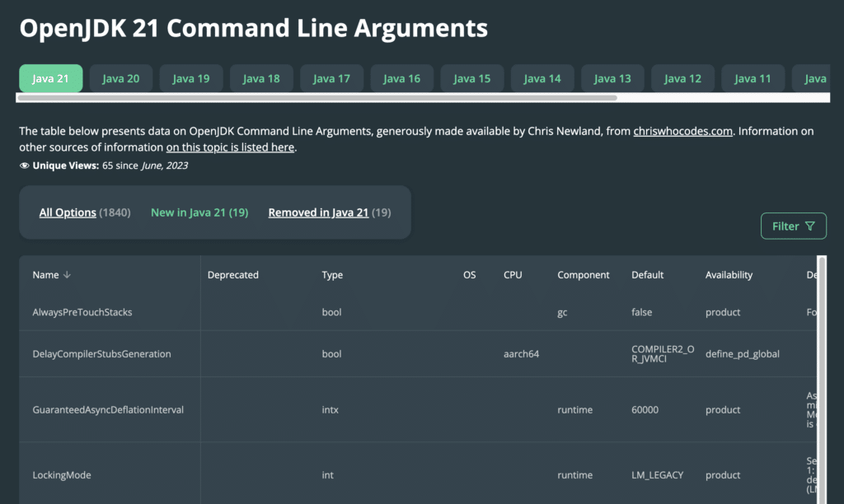Screen dimensions: 844x504
Task: Open the Java 17 tab
Action: [331, 78]
